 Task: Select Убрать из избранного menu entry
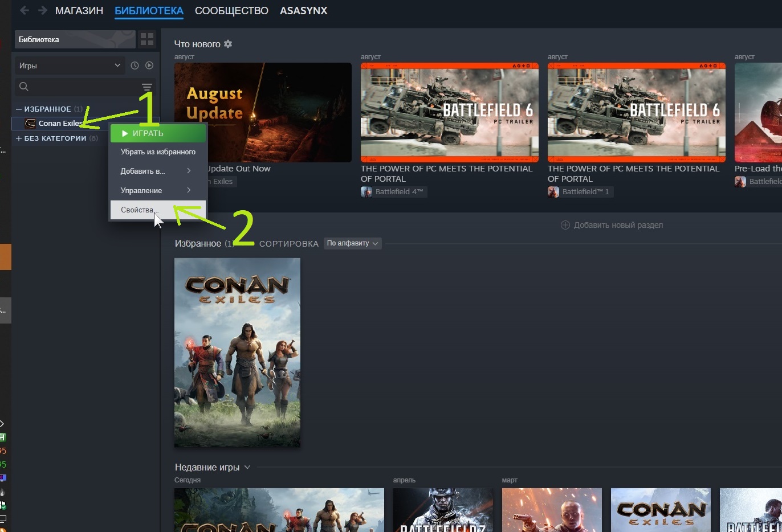click(158, 152)
